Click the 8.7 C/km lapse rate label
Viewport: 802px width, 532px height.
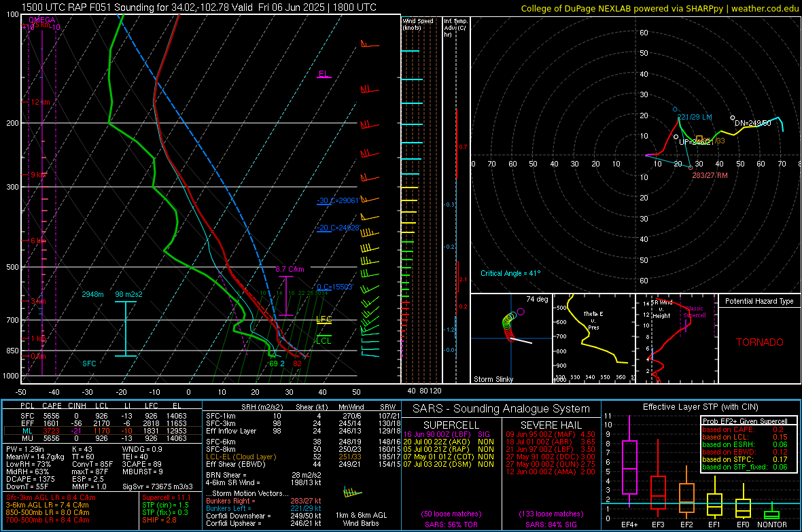(290, 269)
